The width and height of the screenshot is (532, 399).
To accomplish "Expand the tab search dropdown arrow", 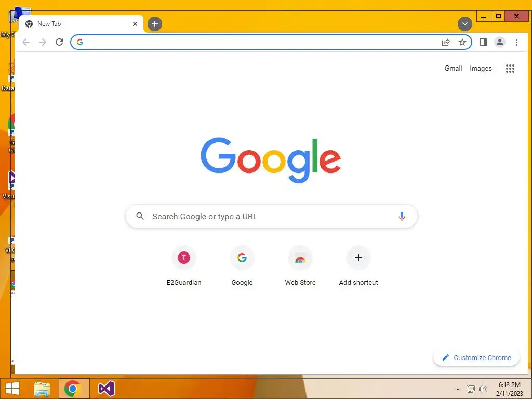I will pyautogui.click(x=465, y=24).
